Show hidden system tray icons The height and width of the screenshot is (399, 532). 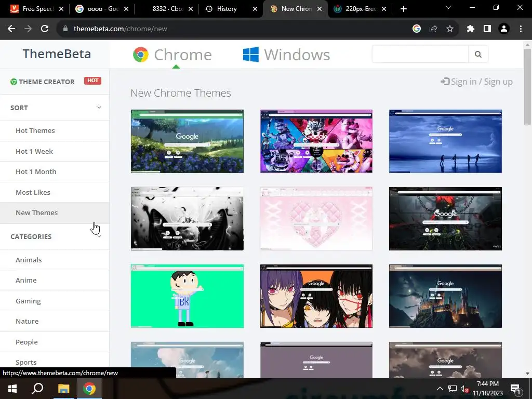440,389
